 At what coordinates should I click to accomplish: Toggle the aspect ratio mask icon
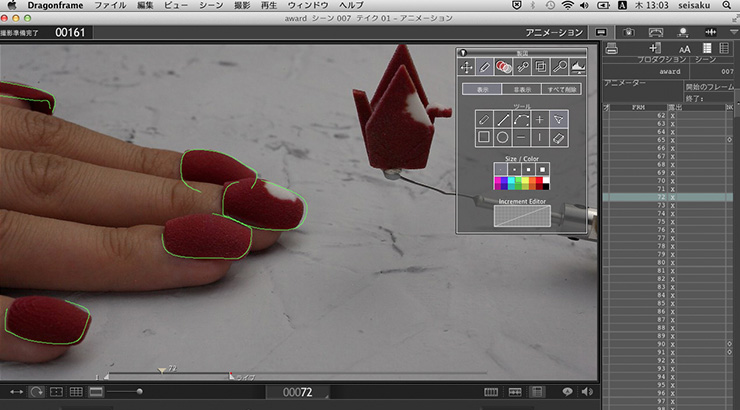click(96, 392)
